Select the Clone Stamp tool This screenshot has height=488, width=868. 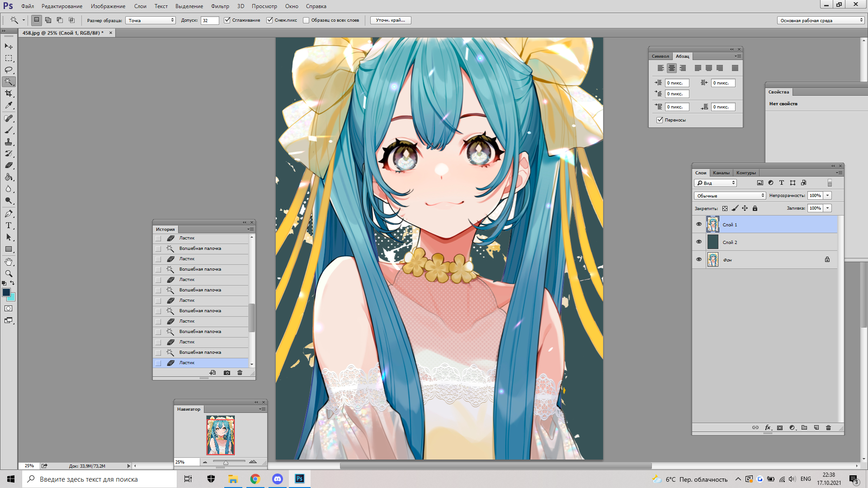(9, 142)
